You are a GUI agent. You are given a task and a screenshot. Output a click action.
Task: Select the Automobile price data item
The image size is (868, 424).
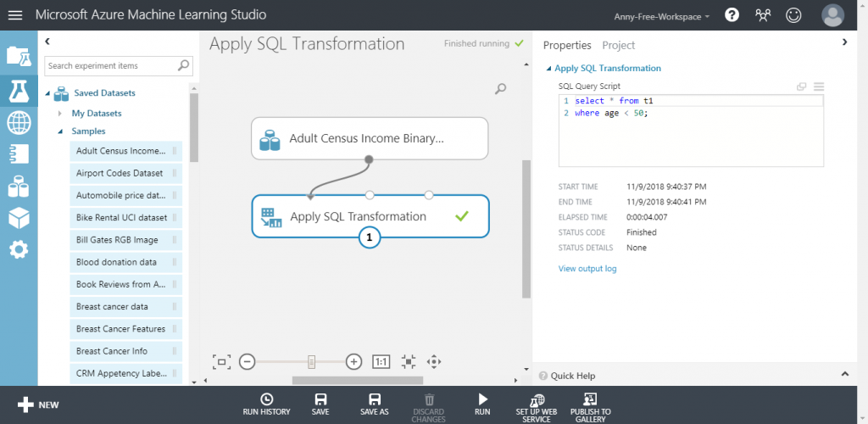coord(125,195)
